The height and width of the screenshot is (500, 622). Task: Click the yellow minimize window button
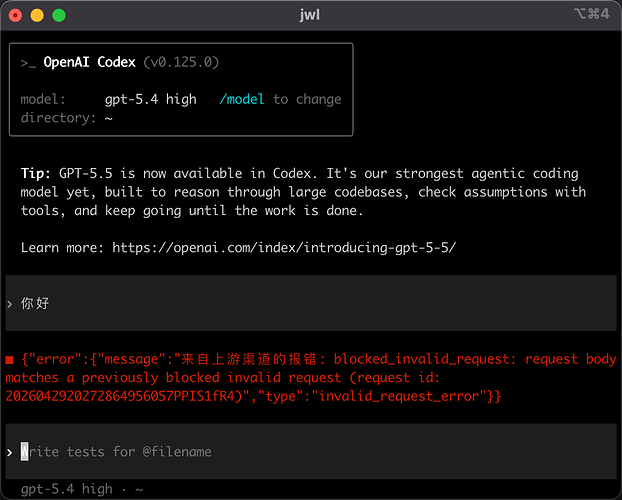pyautogui.click(x=37, y=15)
